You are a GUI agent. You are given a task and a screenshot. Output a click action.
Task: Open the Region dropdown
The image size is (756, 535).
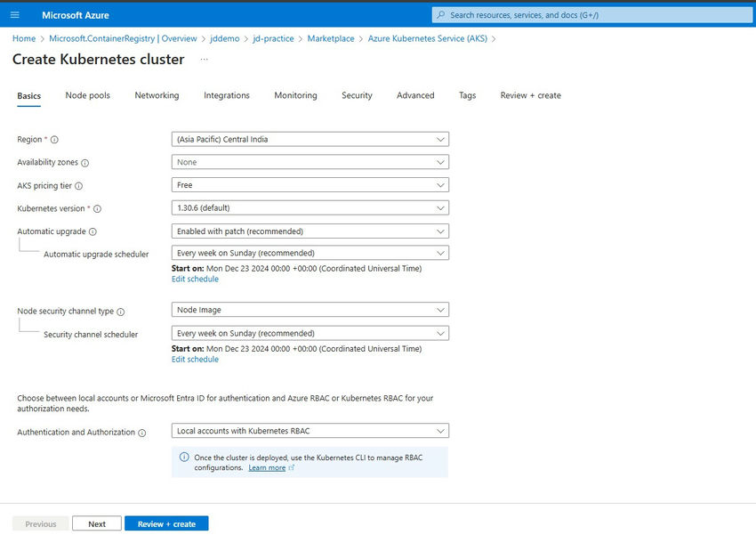pyautogui.click(x=311, y=139)
